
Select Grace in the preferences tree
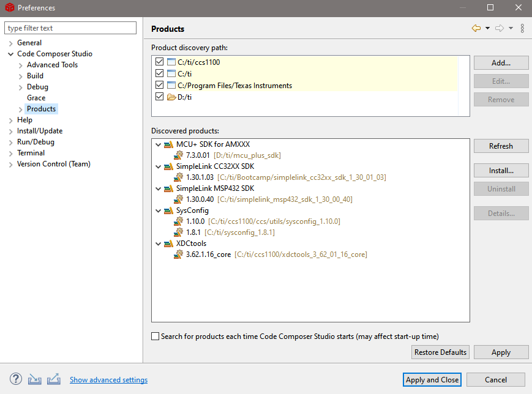[x=36, y=98]
